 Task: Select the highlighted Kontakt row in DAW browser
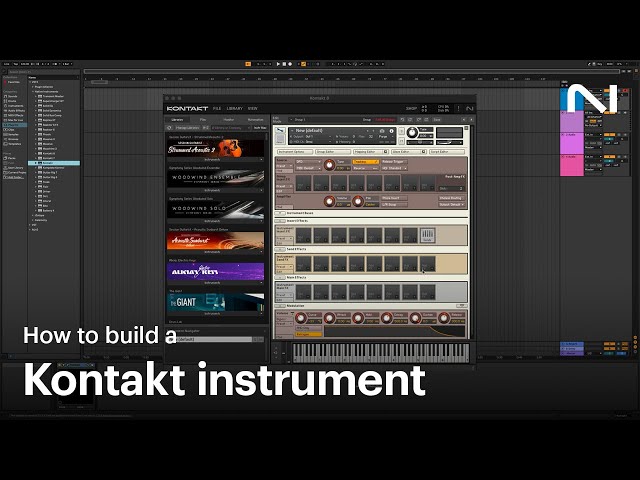point(54,163)
